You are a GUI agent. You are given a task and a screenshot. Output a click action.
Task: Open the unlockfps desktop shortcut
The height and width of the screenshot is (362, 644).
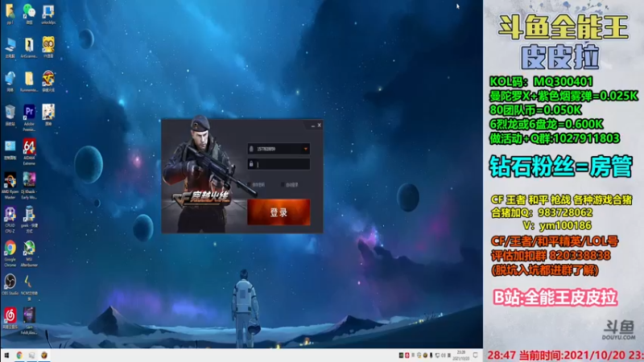click(x=48, y=14)
